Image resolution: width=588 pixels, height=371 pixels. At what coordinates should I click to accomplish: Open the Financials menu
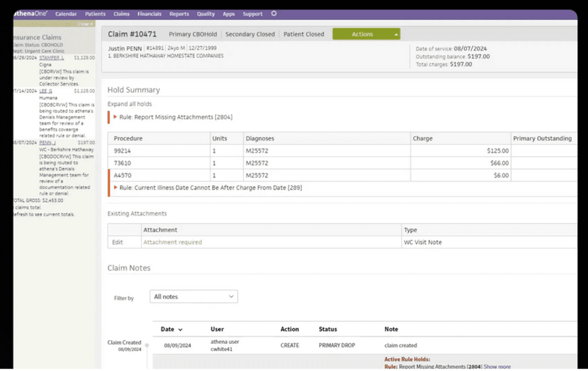point(149,14)
